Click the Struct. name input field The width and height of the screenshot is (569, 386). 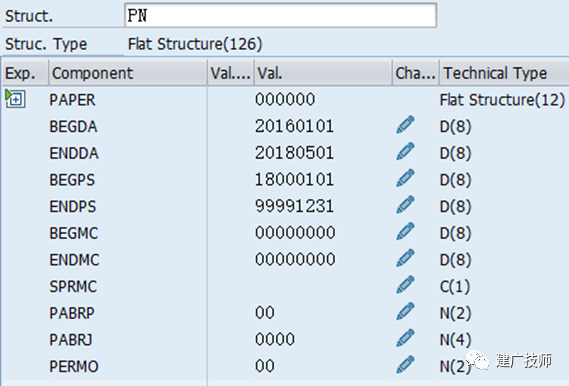tap(280, 15)
